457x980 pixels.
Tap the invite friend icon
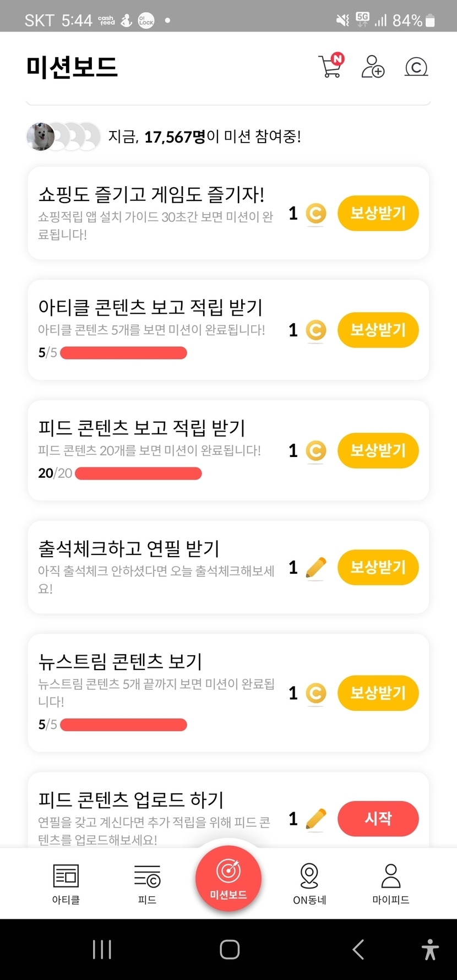(373, 67)
